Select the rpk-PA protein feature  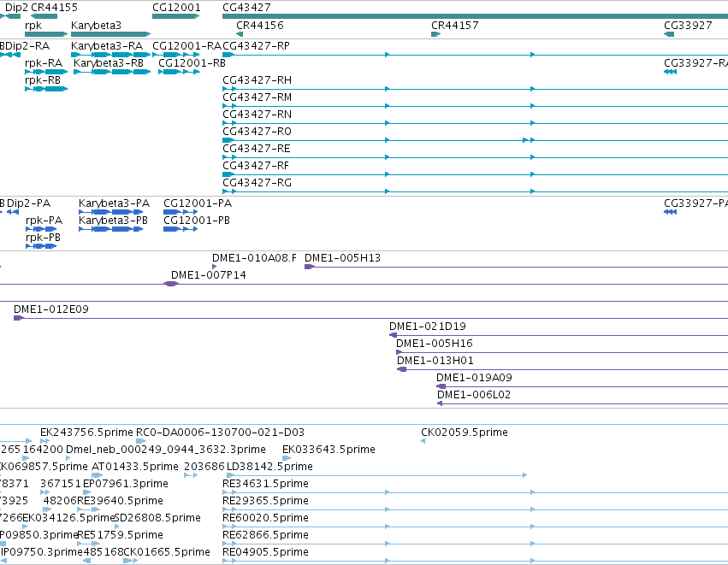tap(44, 221)
